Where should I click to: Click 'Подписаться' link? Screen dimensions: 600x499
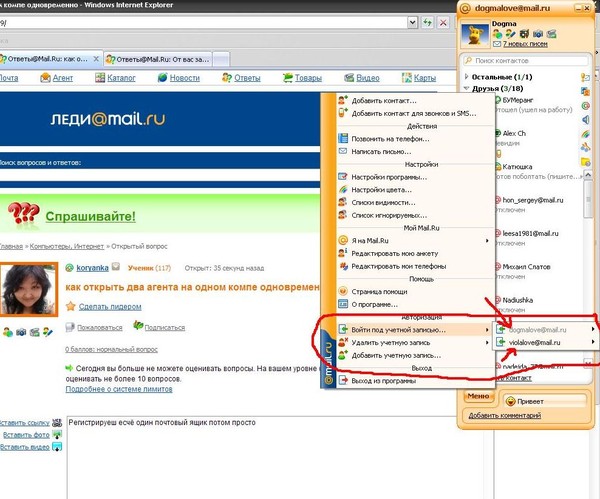click(165, 328)
